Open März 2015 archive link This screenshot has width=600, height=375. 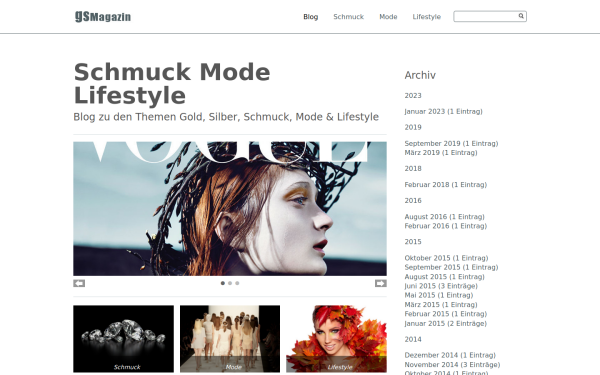tap(441, 305)
